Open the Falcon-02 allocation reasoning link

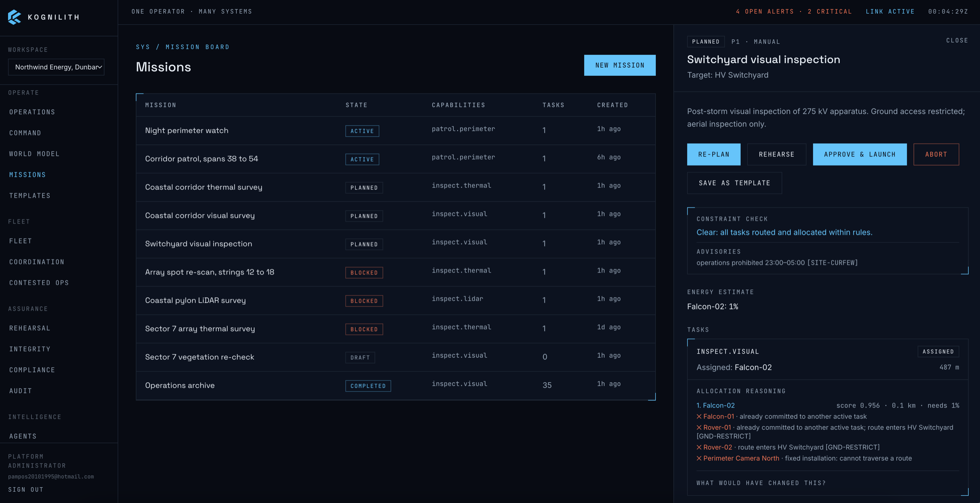click(715, 406)
